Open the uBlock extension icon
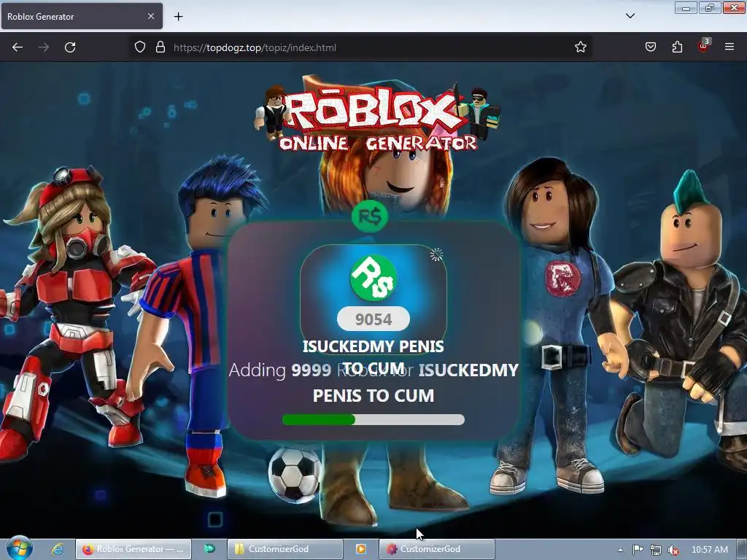This screenshot has height=560, width=747. (704, 46)
